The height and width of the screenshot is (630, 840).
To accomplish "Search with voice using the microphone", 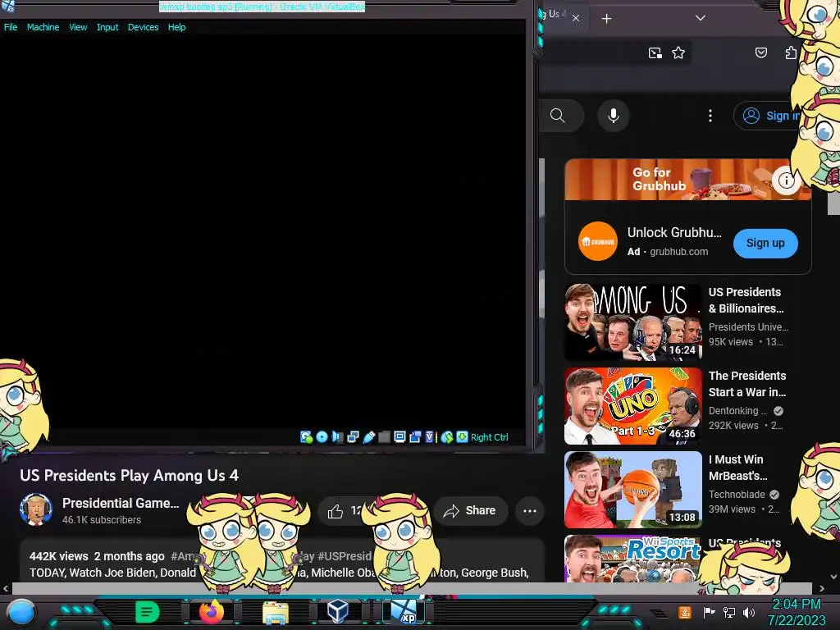I will coord(614,116).
